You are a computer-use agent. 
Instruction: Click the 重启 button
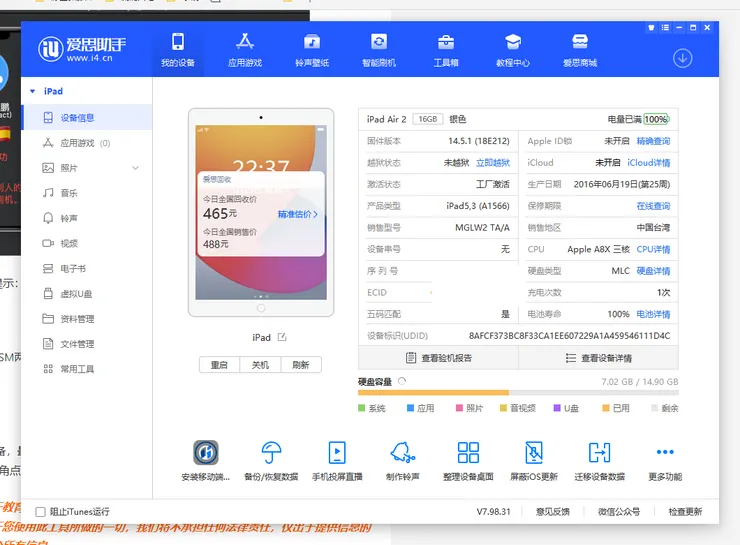(x=219, y=365)
